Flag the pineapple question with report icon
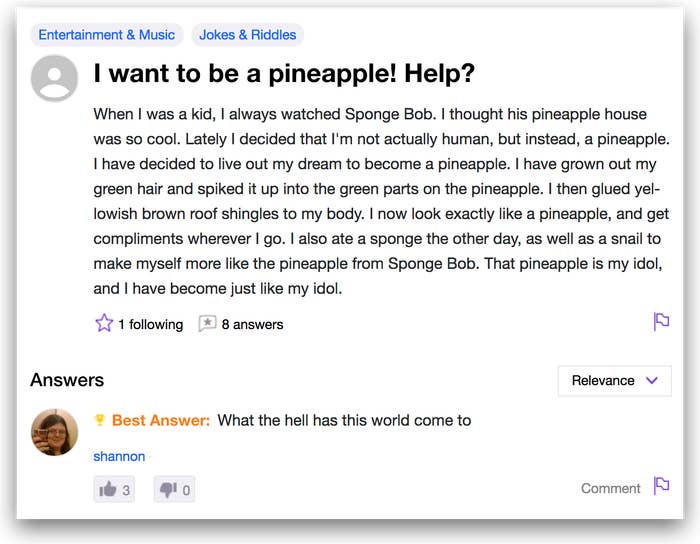Image resolution: width=700 pixels, height=544 pixels. point(661,321)
